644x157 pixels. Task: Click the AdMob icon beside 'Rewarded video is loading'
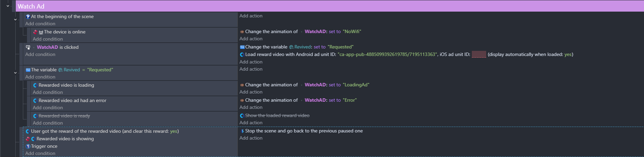click(x=35, y=85)
